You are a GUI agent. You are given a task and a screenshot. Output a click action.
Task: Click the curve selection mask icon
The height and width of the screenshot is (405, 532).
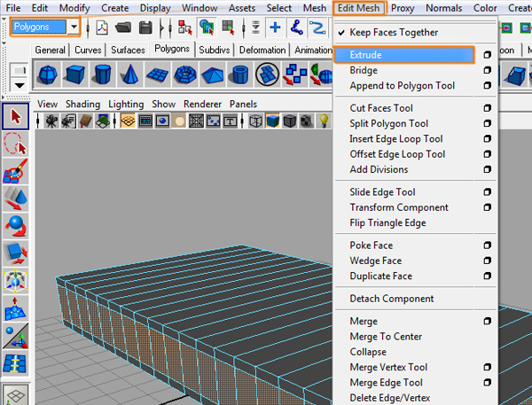317,27
